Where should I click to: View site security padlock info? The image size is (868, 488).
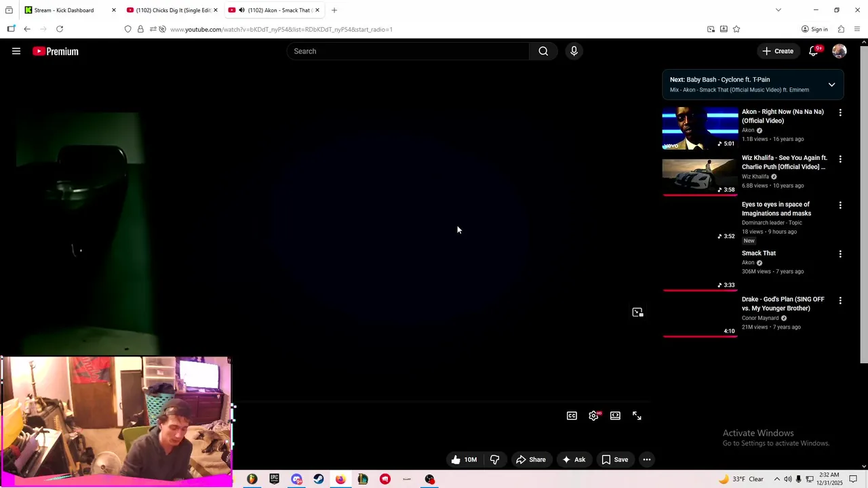point(140,29)
